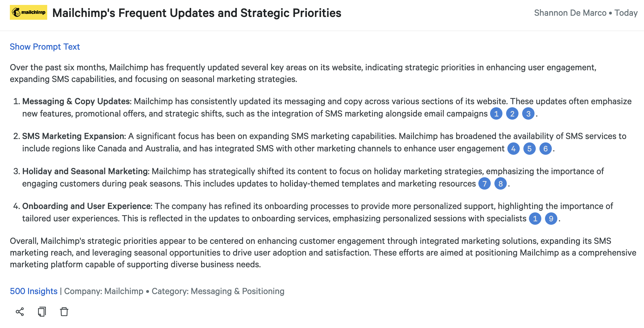Click author name Shannon De Marco
The width and height of the screenshot is (644, 328).
(x=570, y=13)
